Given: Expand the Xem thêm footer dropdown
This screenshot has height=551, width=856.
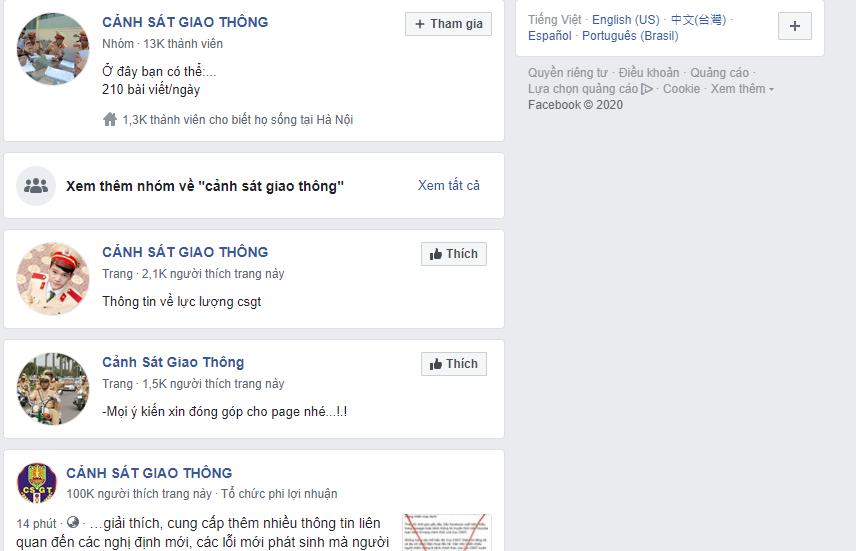Looking at the screenshot, I should point(742,89).
